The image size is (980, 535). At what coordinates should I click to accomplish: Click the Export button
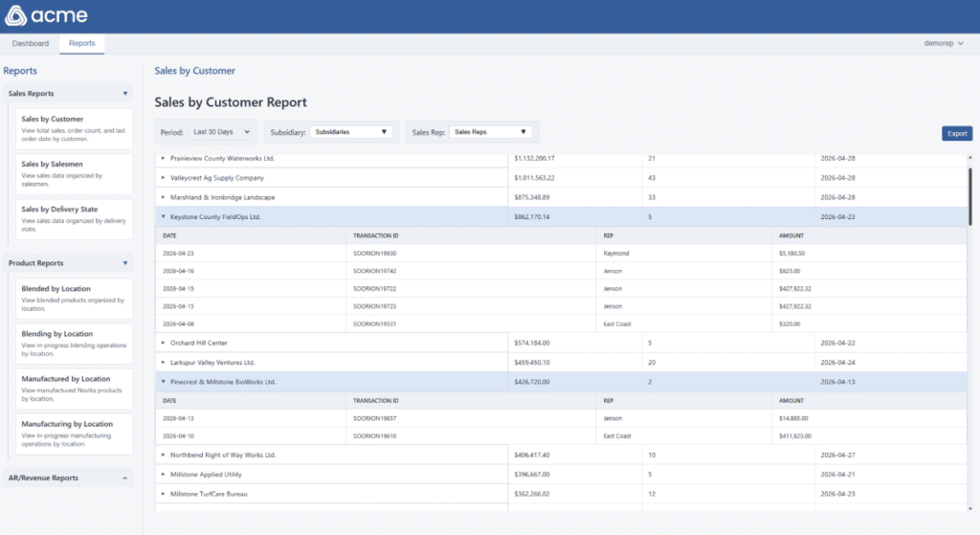(957, 133)
